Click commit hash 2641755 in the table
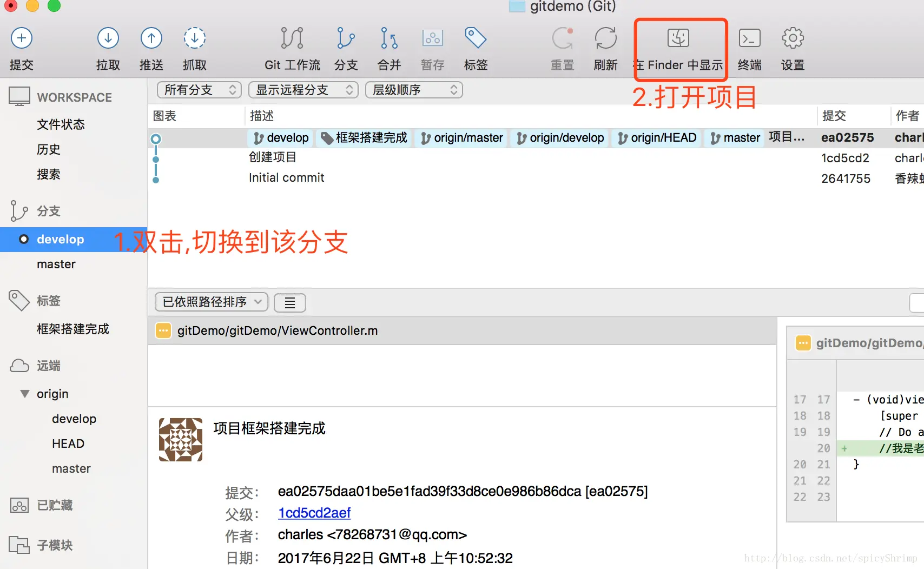 pos(846,178)
